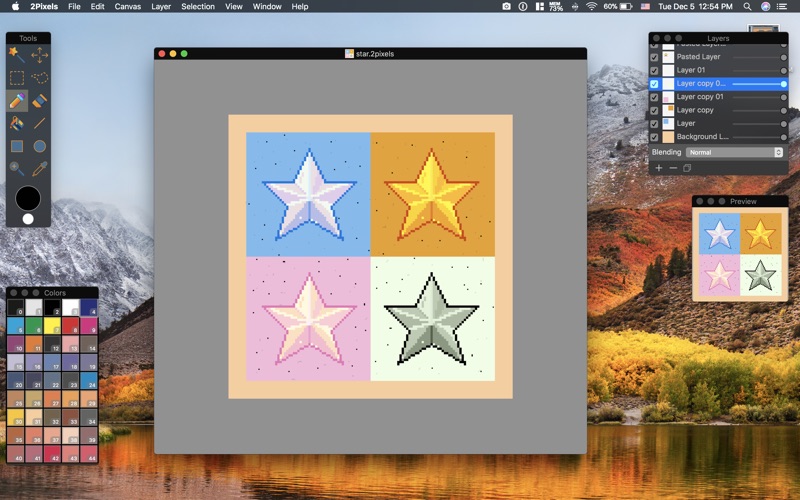Image resolution: width=800 pixels, height=500 pixels.
Task: Open the Window menu
Action: [x=267, y=7]
